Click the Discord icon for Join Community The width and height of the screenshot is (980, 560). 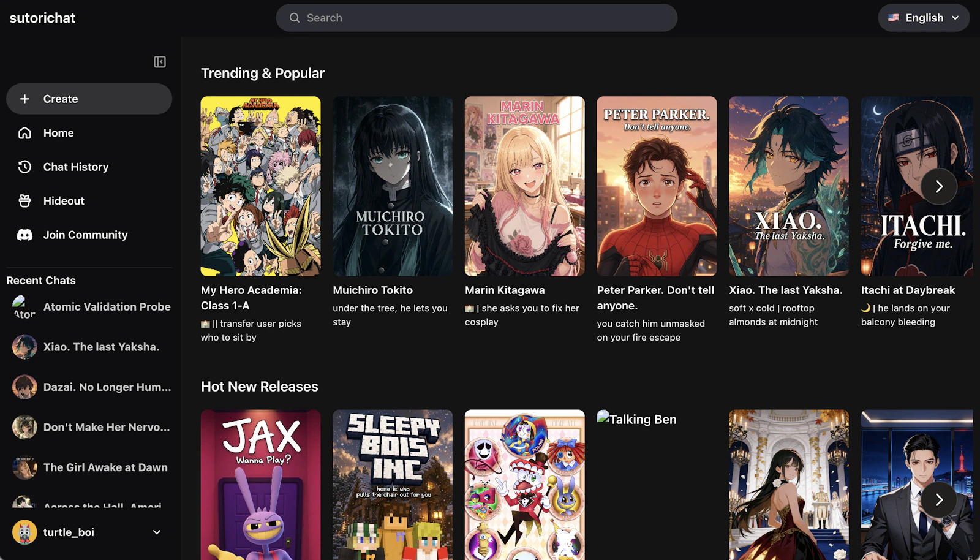pyautogui.click(x=24, y=235)
